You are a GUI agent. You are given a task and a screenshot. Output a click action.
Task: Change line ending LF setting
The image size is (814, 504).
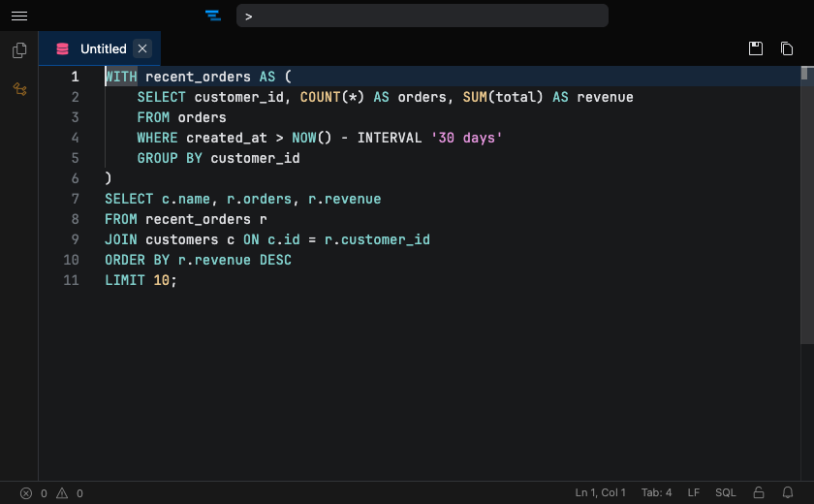pos(694,492)
